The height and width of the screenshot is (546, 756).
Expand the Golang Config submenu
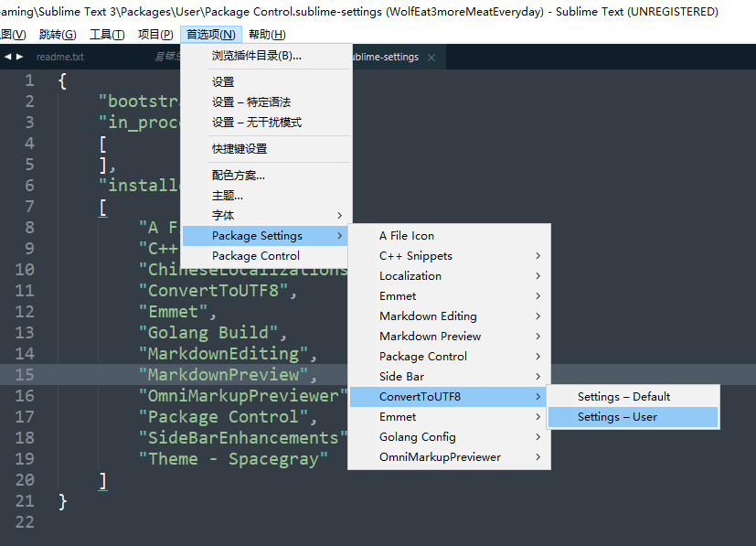[x=450, y=437]
